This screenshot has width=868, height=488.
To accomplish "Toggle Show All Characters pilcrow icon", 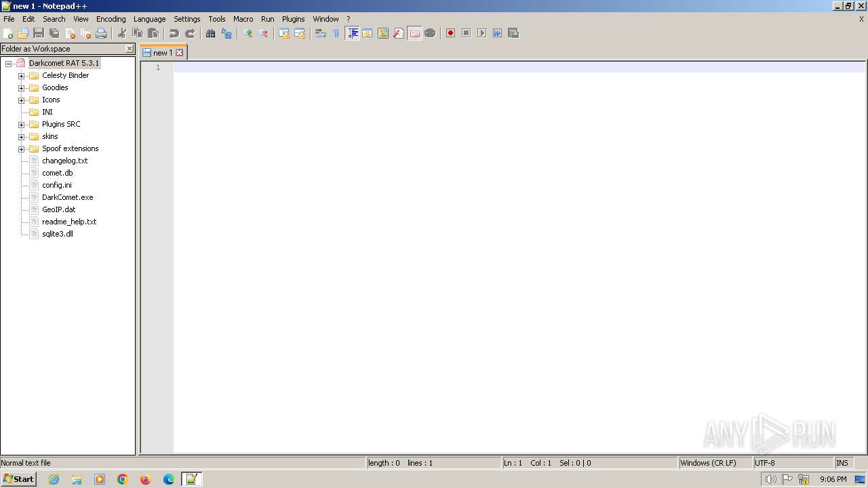I will (x=336, y=33).
